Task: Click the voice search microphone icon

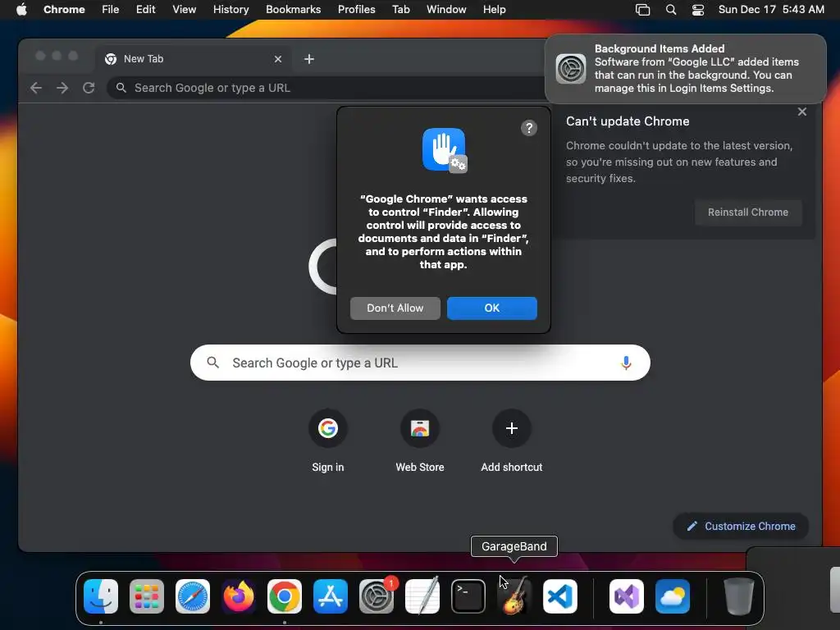Action: pos(626,363)
